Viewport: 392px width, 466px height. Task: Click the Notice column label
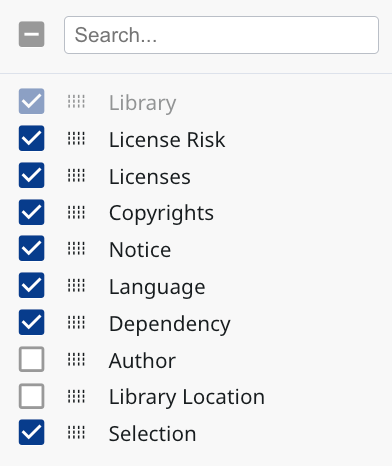coord(140,250)
